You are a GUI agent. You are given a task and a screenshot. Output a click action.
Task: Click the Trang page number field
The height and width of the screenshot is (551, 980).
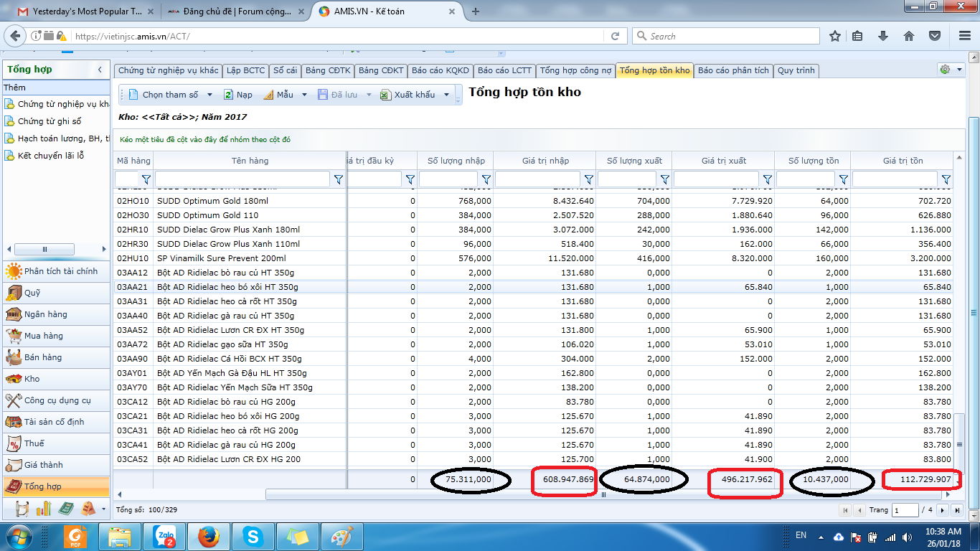[905, 510]
